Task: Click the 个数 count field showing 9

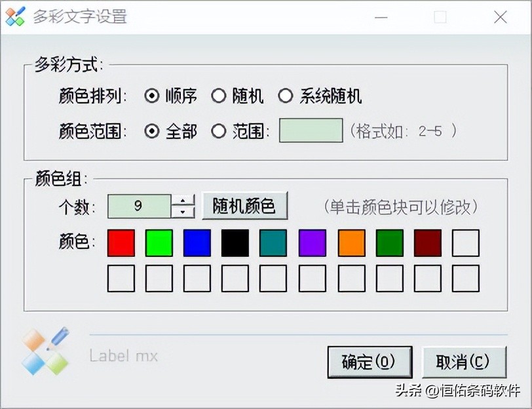Action: 141,204
